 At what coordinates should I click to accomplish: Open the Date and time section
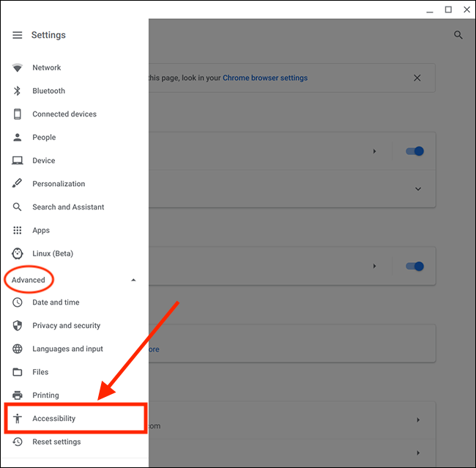[x=56, y=302]
